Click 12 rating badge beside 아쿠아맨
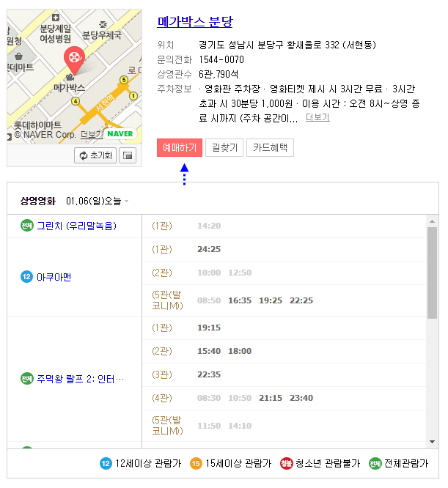 pyautogui.click(x=27, y=277)
